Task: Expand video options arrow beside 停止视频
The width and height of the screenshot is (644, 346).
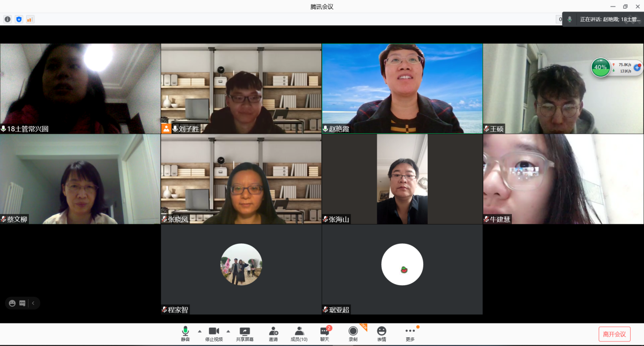Action: tap(228, 331)
